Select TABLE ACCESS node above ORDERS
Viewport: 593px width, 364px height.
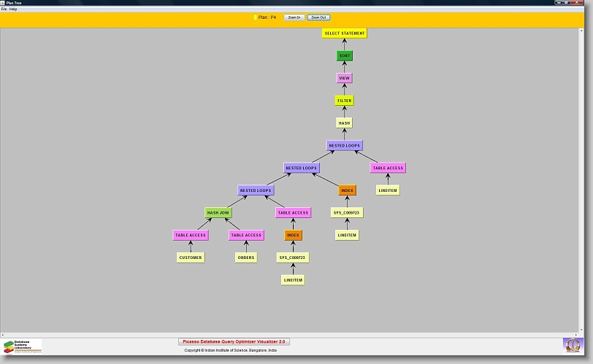click(x=245, y=235)
